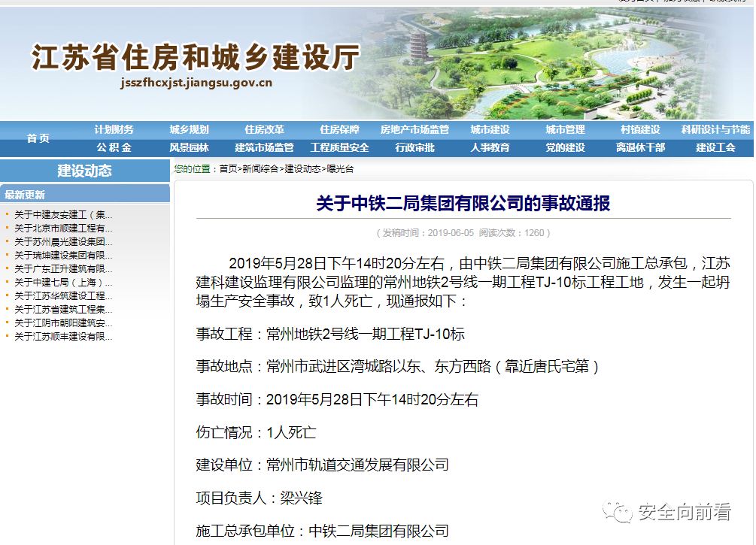756x545 pixels.
Task: Click the line 施工总承包单位：中铁二局集团有限公司
Action: (x=323, y=531)
